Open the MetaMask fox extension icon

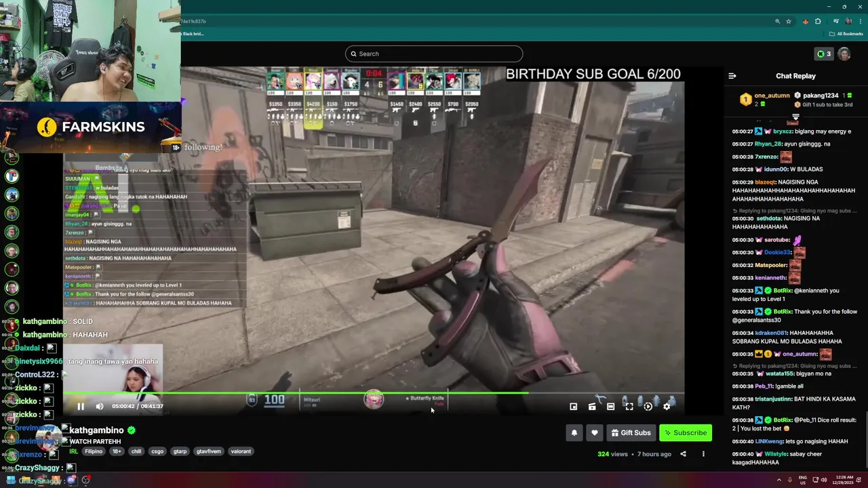[806, 22]
